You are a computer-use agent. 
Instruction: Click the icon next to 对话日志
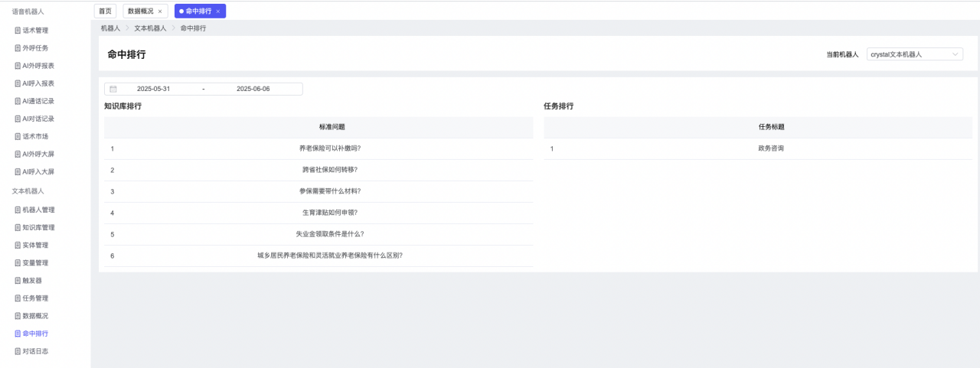(18, 352)
